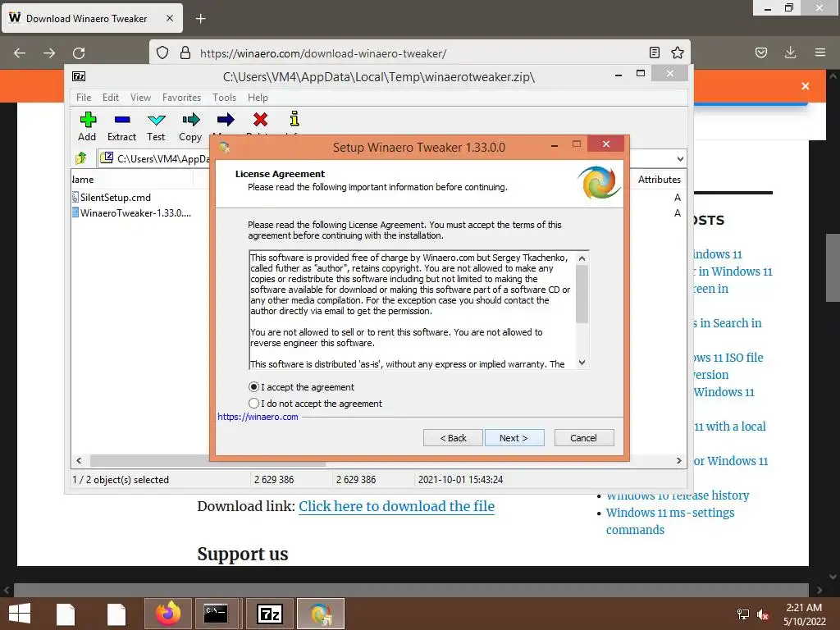
Task: Click the Move arrow icon in 7-Zip
Action: pyautogui.click(x=226, y=120)
